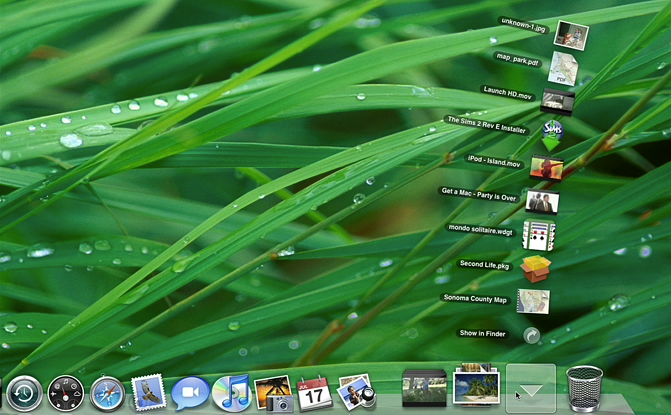Launch iChat from the Dock
Image resolution: width=671 pixels, height=415 pixels.
pos(190,393)
